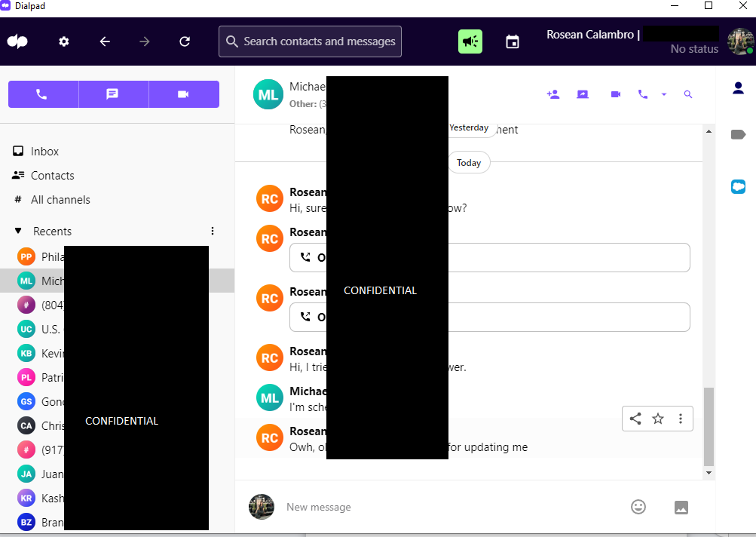The width and height of the screenshot is (756, 537).
Task: Compose a new message with chat button
Action: pyautogui.click(x=114, y=94)
